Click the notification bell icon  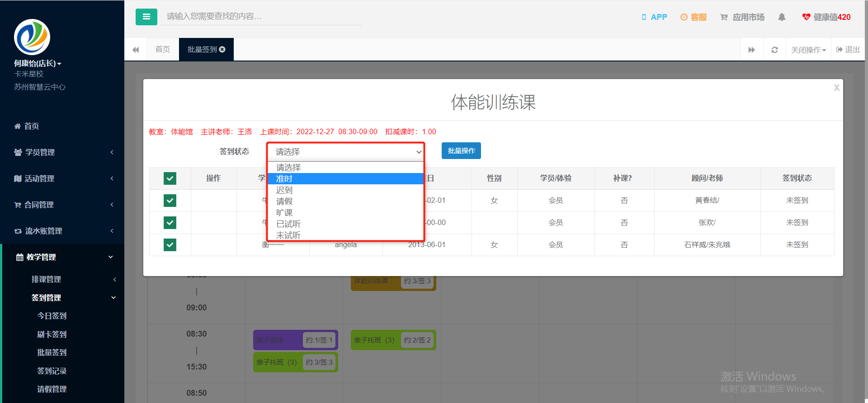coord(782,17)
